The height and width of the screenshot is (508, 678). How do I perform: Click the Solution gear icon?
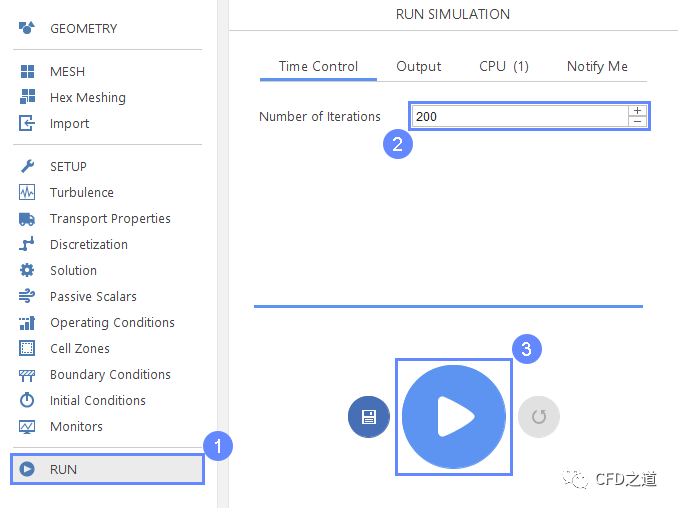[x=27, y=270]
